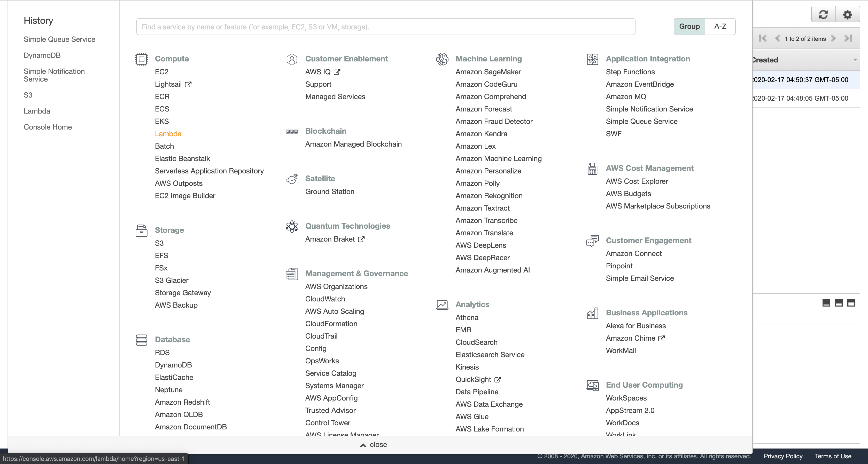This screenshot has height=464, width=868.
Task: Click the Satellite category icon
Action: (x=291, y=179)
